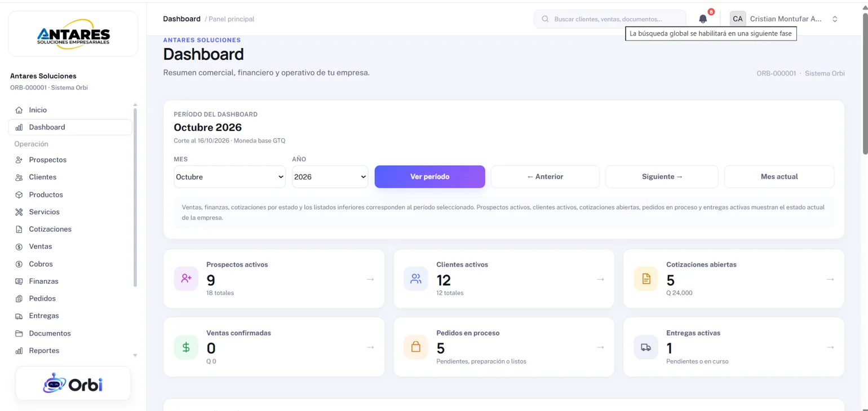The image size is (868, 411).
Task: Click the Productos box icon in sidebar
Action: (19, 195)
